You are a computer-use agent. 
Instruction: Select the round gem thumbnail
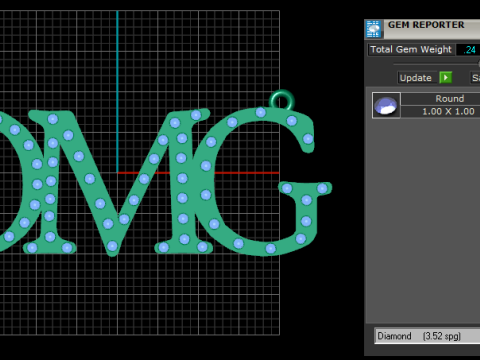[x=386, y=105]
